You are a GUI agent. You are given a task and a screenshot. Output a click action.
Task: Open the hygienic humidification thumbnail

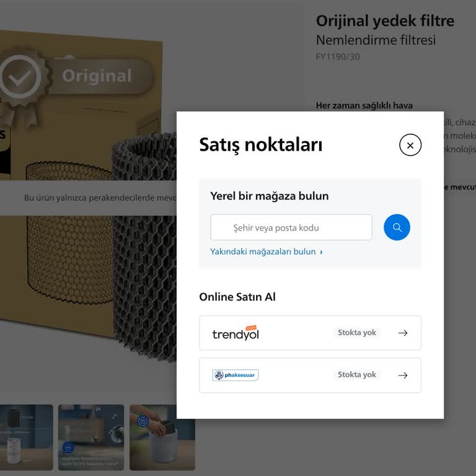coord(91,437)
